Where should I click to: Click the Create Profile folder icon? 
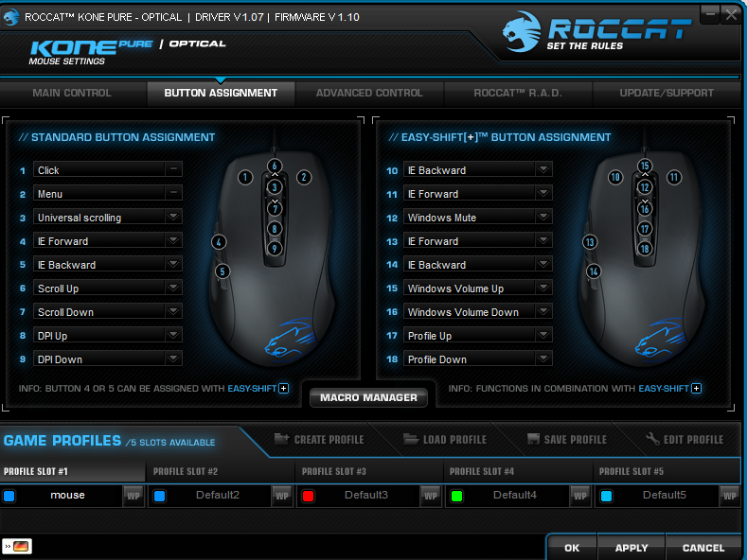(x=281, y=439)
